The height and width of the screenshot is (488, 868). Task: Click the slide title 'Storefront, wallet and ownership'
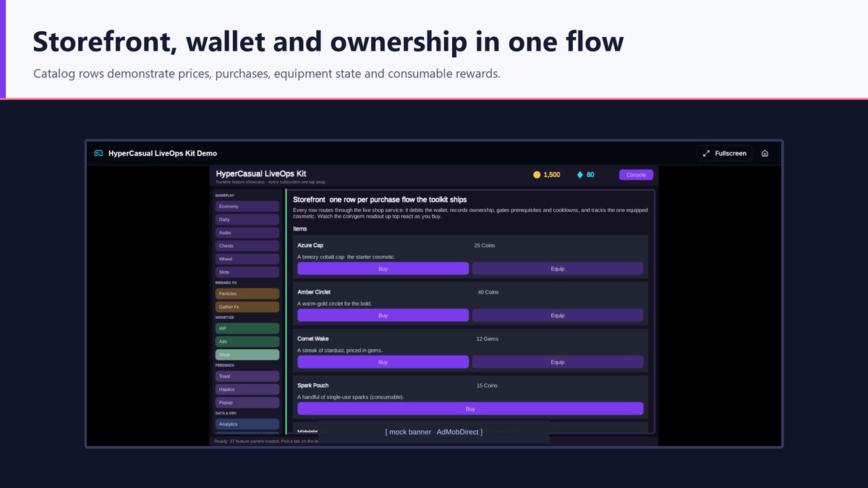[x=328, y=41]
